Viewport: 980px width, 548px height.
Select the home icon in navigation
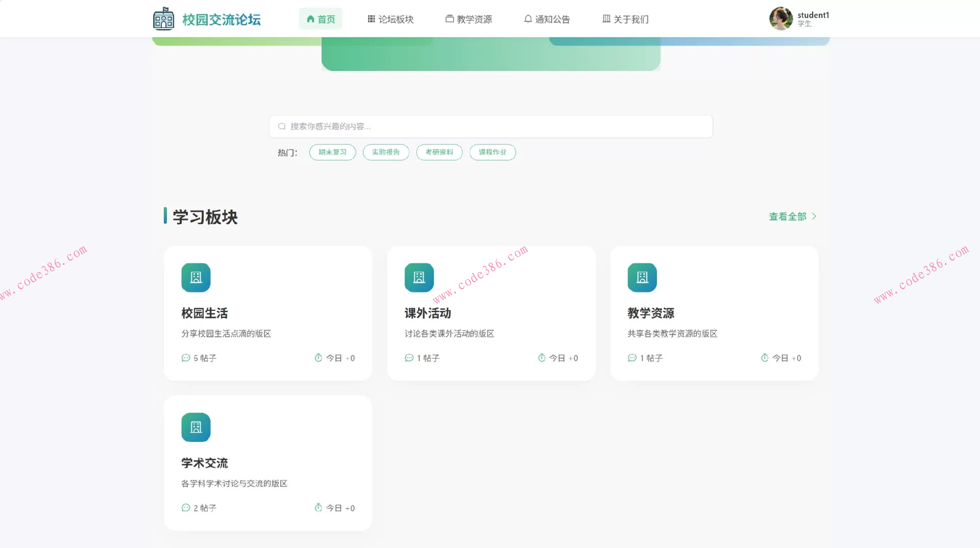click(x=310, y=19)
